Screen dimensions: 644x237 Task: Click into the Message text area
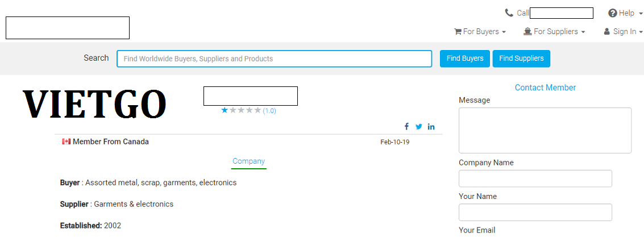[545, 131]
